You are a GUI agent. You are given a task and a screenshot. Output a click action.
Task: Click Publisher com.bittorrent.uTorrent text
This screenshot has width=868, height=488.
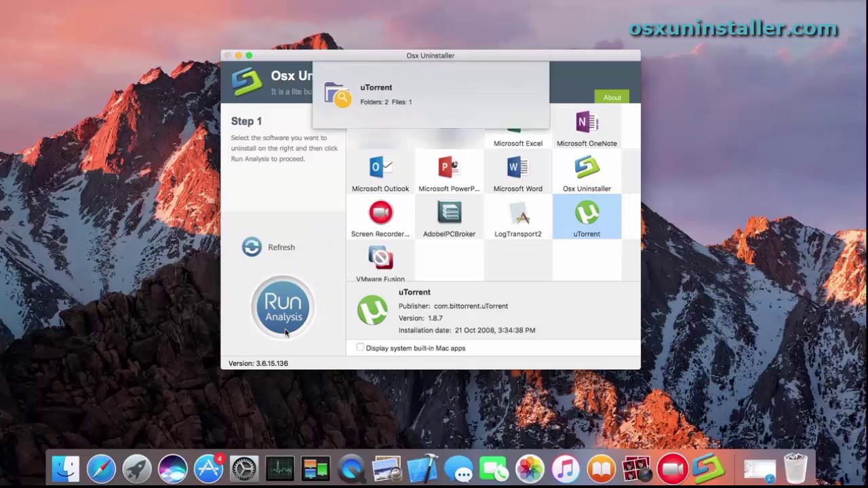(453, 306)
